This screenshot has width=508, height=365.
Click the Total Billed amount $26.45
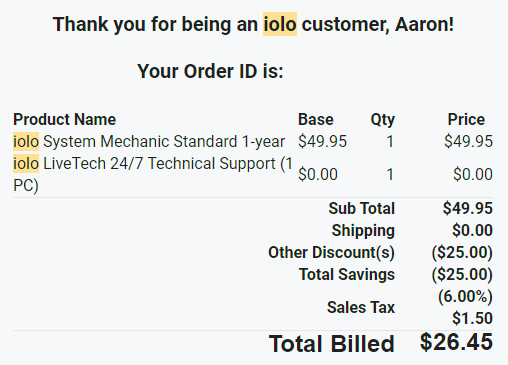[x=456, y=342]
